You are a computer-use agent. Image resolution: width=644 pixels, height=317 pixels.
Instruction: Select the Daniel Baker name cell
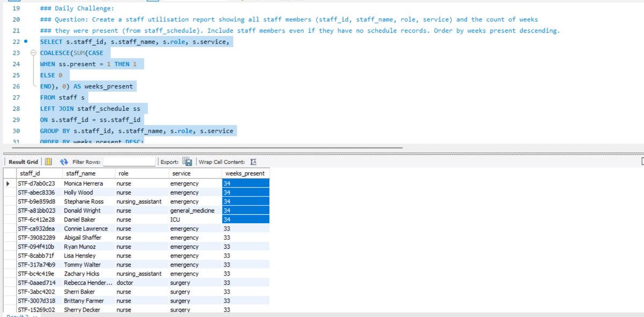88,219
